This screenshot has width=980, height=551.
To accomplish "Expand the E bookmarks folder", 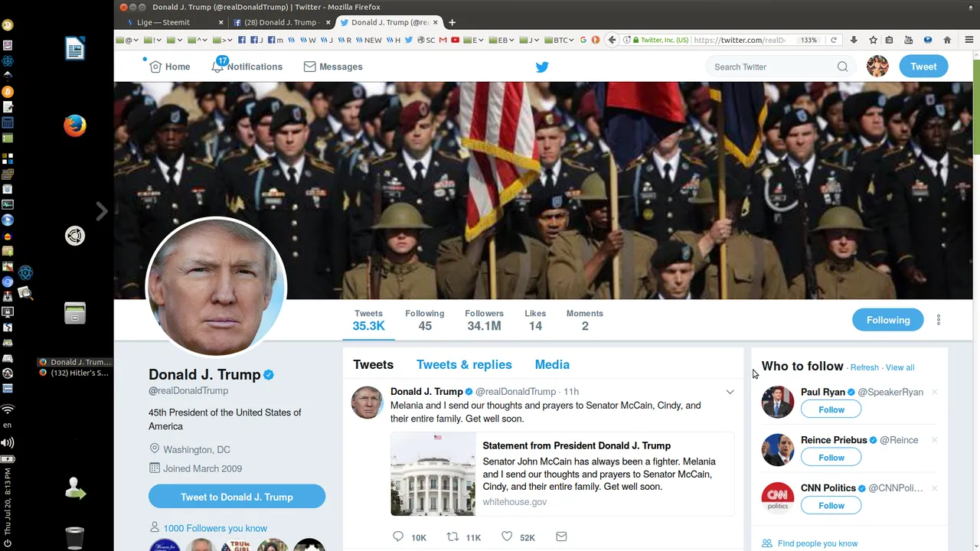I will (x=472, y=40).
